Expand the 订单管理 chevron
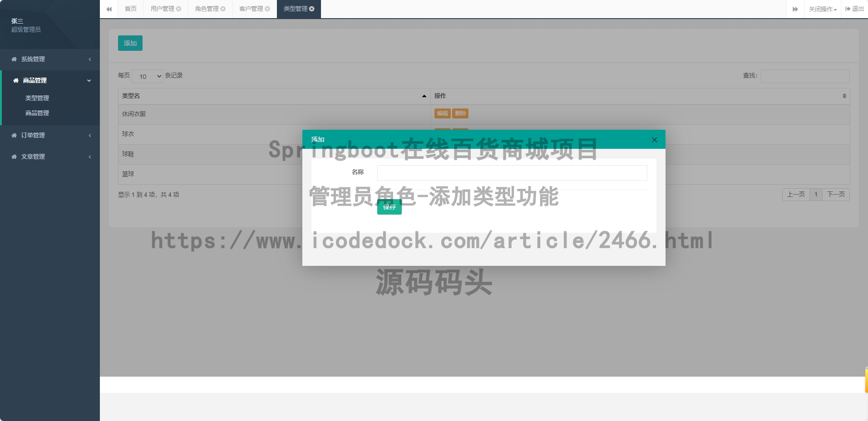The image size is (868, 421). [90, 136]
